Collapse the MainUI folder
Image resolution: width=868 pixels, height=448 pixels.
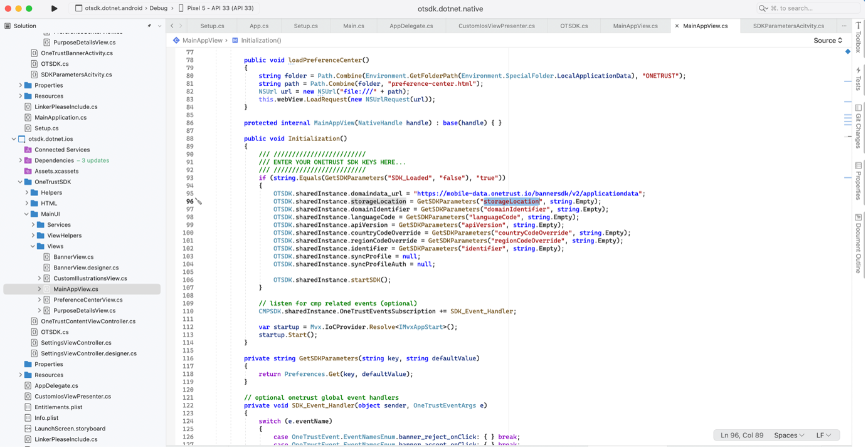point(26,214)
